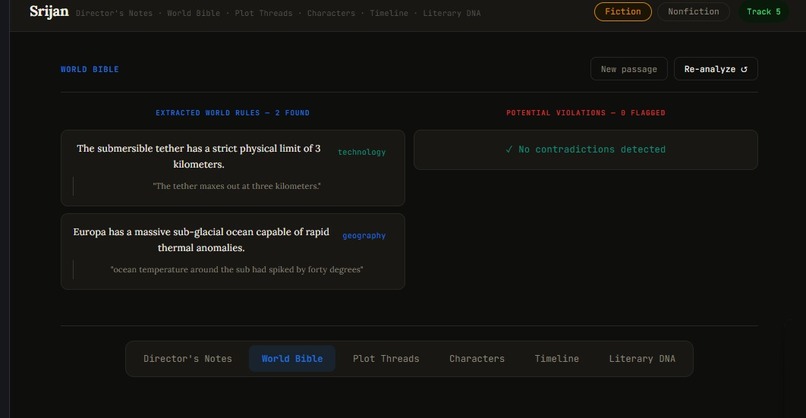Open World Bible in top navigation

coord(194,13)
